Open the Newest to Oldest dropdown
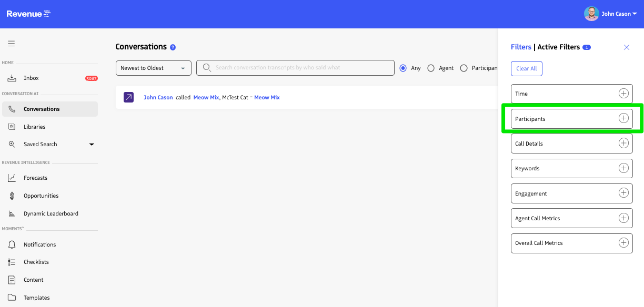The height and width of the screenshot is (307, 644). coord(154,68)
